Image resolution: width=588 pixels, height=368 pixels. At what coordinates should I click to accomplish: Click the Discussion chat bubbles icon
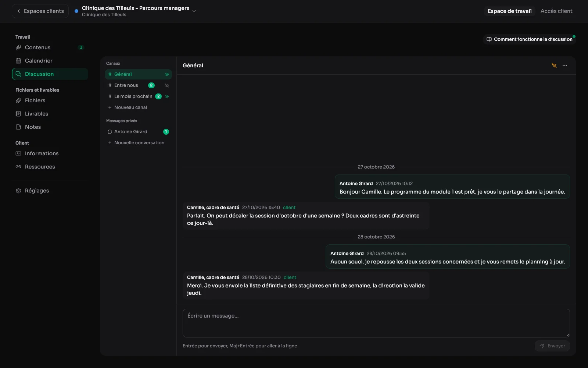pos(18,74)
